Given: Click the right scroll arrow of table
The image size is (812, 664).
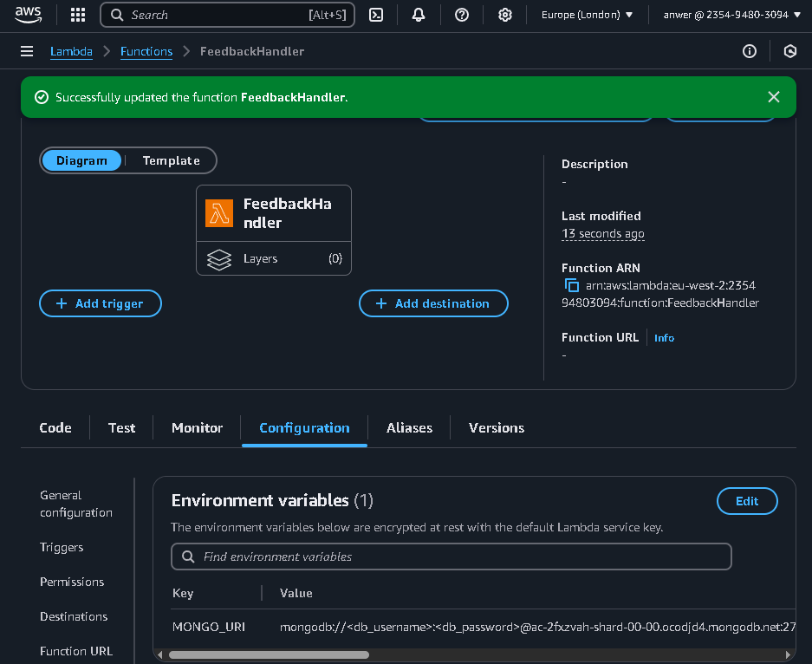Looking at the screenshot, I should pyautogui.click(x=789, y=654).
